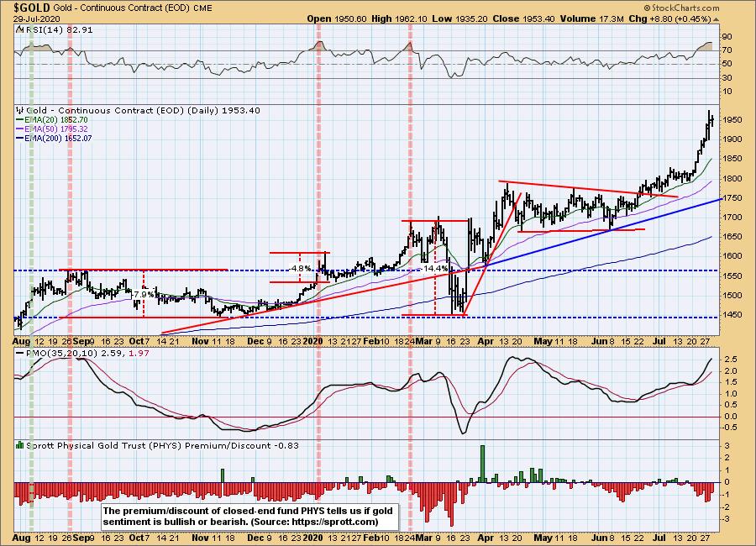Click the RSI(14) legend line icon
Screen dimensions: 756x546
(19, 29)
